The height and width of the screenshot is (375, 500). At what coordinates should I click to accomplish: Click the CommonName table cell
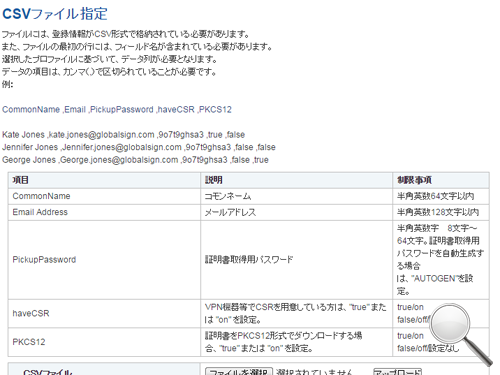coord(104,196)
